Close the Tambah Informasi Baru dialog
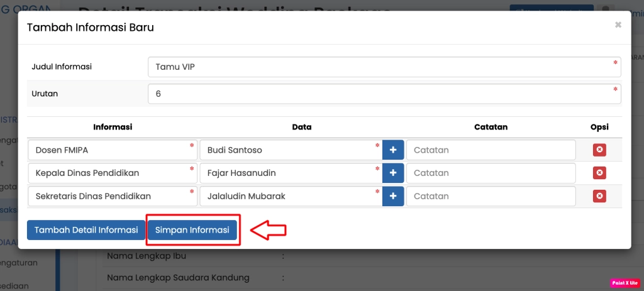The width and height of the screenshot is (644, 291). 618,25
